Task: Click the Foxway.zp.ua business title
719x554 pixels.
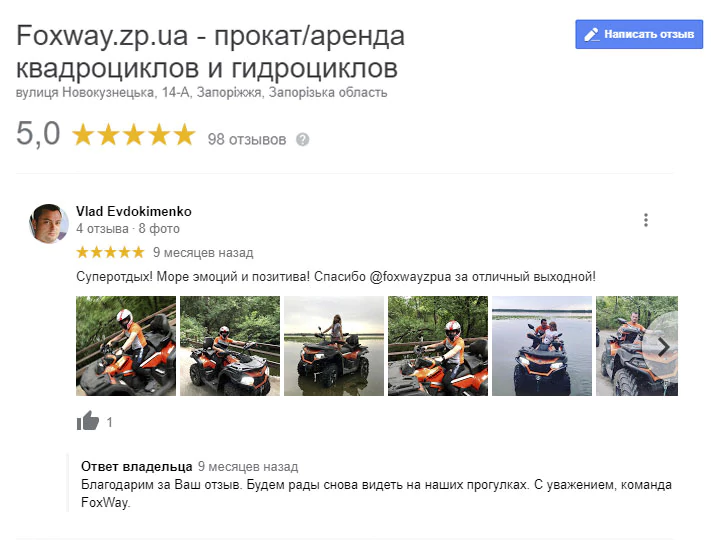Action: point(210,51)
